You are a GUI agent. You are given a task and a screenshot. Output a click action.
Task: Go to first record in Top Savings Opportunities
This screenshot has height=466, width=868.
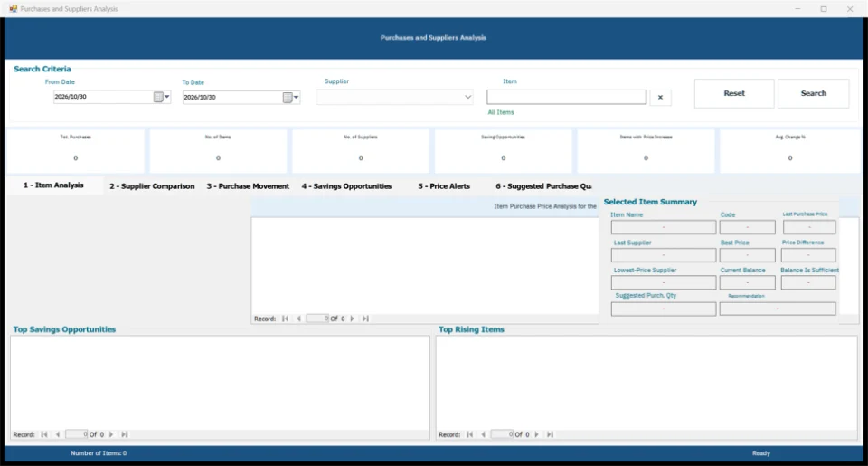(44, 434)
